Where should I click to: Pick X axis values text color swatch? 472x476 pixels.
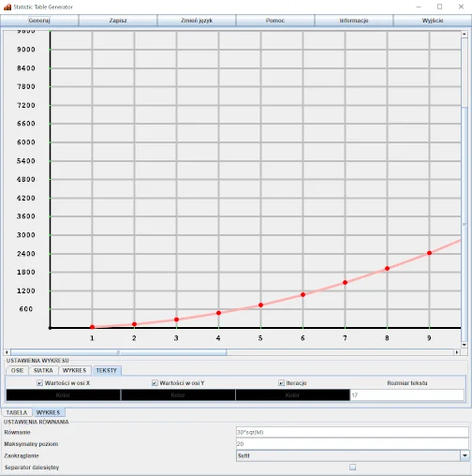63,395
